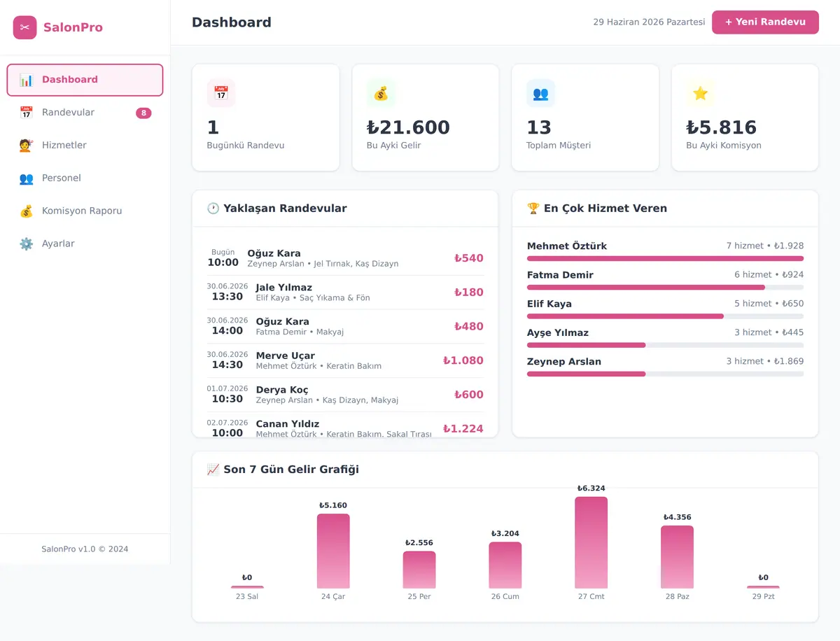Click the trophy icon beside En Çok Hizmet Veren
Screen dimensions: 840x641
(533, 209)
